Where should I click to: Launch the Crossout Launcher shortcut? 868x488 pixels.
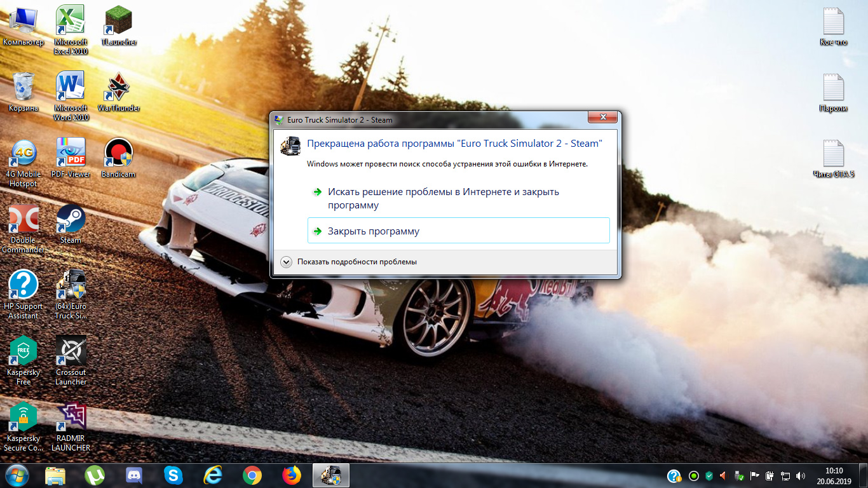tap(71, 361)
